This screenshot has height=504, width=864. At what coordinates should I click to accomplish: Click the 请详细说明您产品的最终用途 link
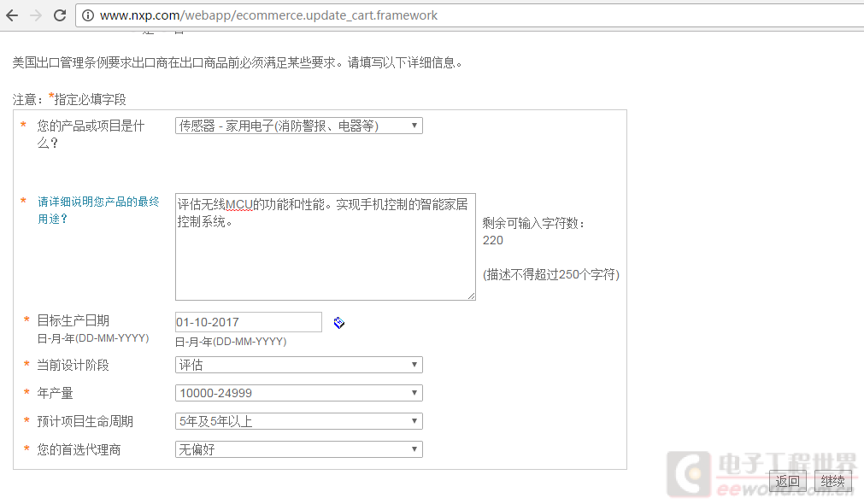click(x=98, y=210)
